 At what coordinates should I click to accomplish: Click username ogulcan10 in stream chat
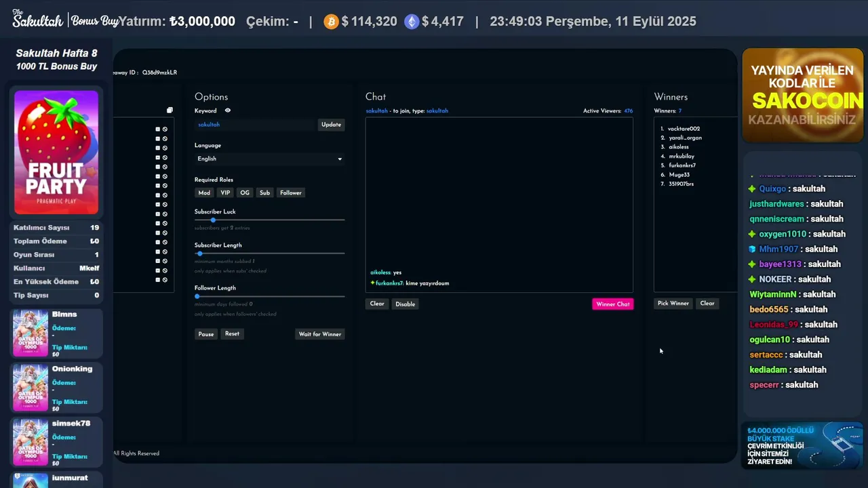pos(770,340)
